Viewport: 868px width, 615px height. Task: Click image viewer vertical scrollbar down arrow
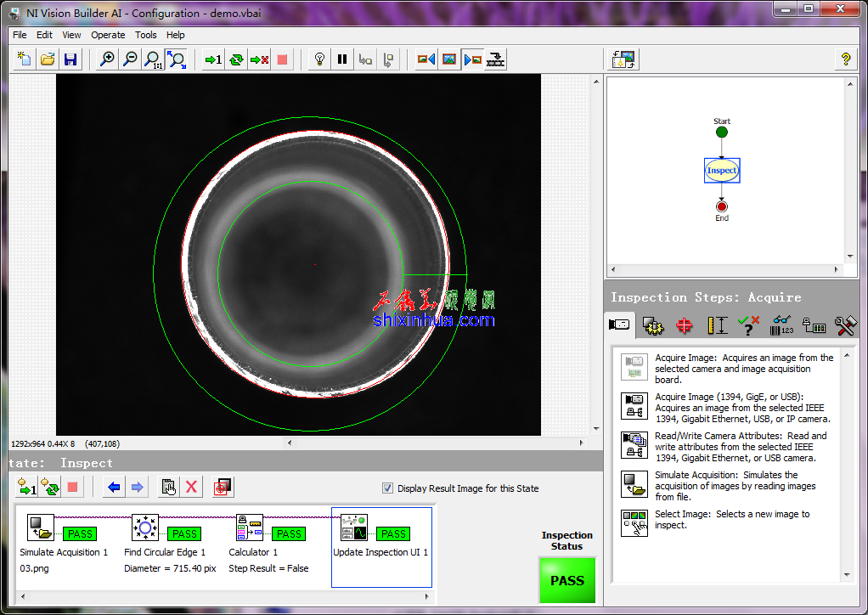coord(596,429)
